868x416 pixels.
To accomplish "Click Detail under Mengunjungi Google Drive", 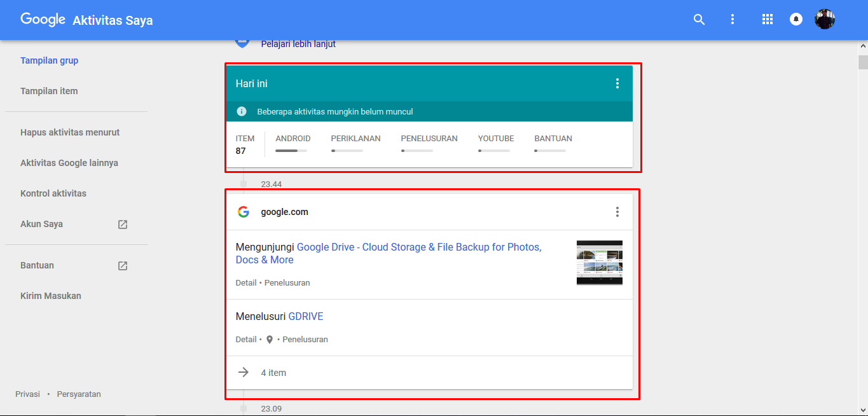I will pos(246,283).
